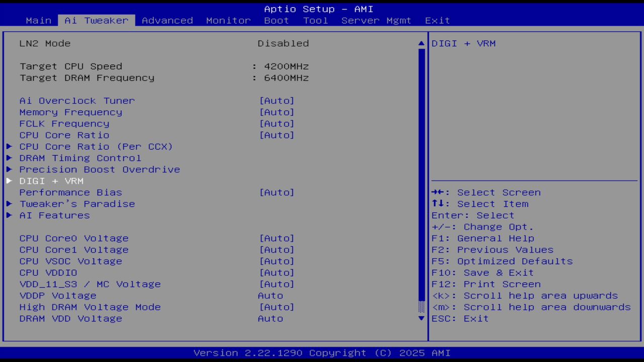Click the F1: General Help hint
644x362 pixels.
(483, 238)
